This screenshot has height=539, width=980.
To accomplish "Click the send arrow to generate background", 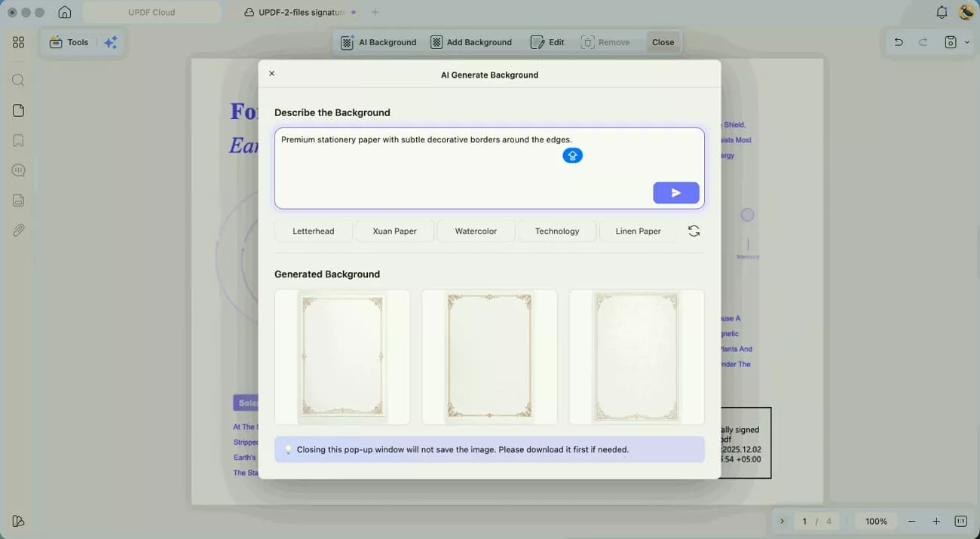I will pyautogui.click(x=675, y=193).
